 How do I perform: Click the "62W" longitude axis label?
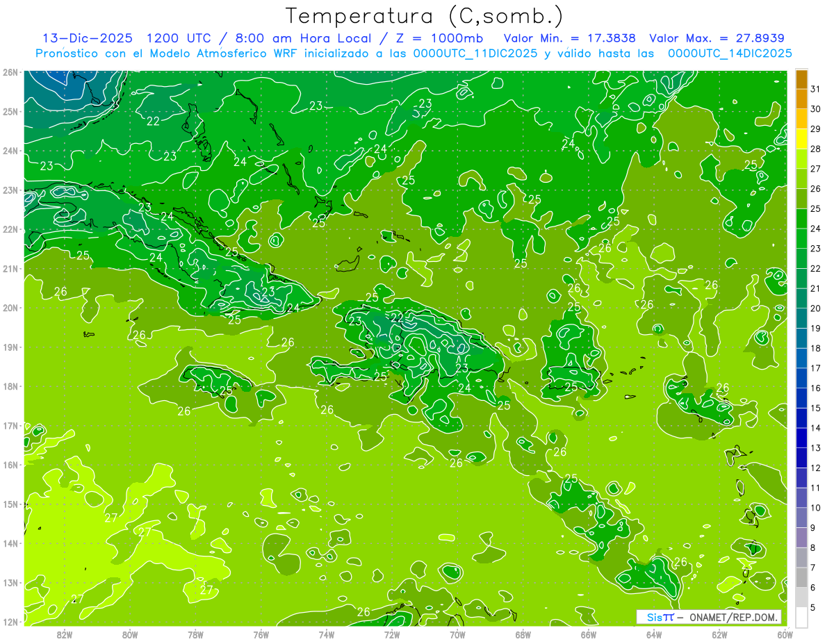click(x=719, y=634)
